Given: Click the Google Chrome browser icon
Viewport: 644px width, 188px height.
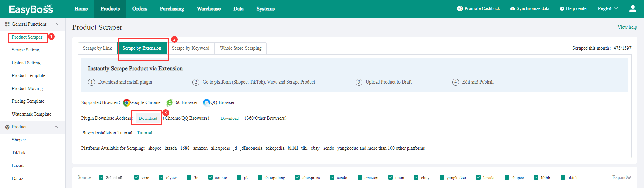Looking at the screenshot, I should coord(127,103).
